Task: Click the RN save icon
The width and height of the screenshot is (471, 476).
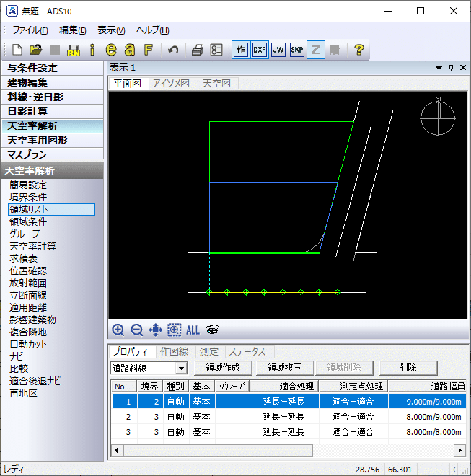Action: [x=74, y=50]
